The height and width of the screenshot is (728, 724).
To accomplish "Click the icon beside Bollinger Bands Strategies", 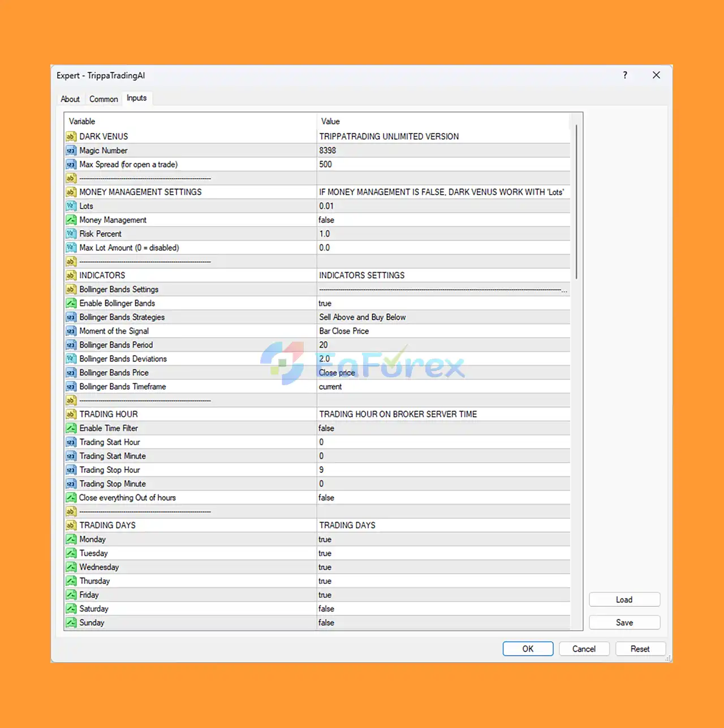I will click(71, 317).
